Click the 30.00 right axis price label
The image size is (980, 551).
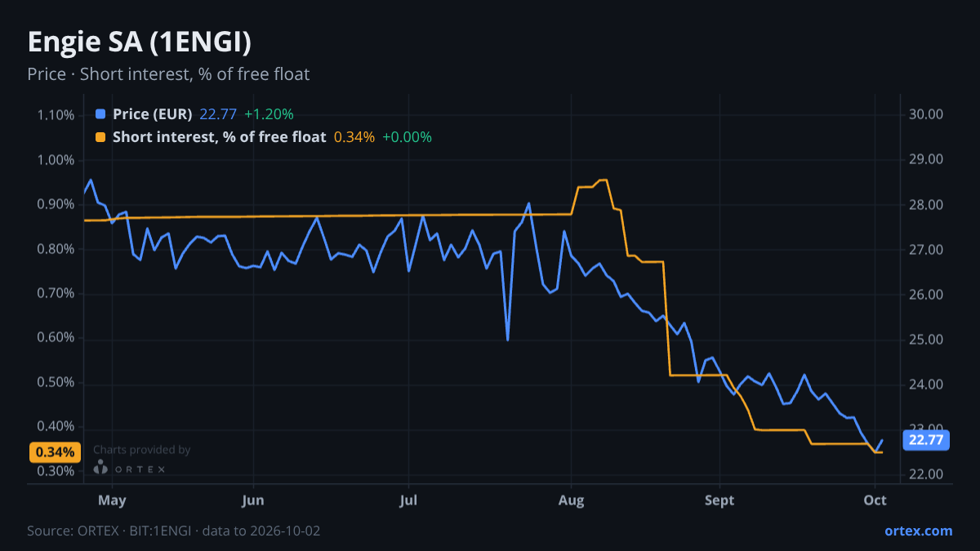[927, 115]
